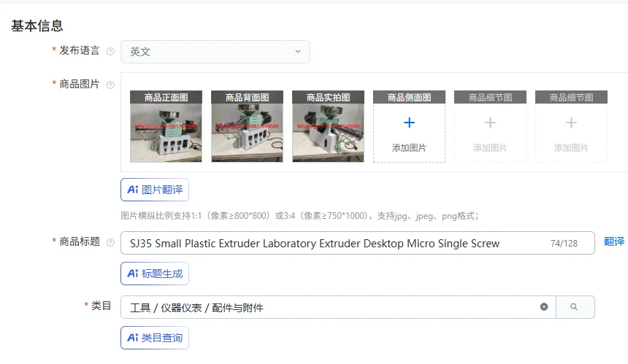Add an image in the 商品侧面图 slot
Viewport: 628px width, 364px height.
[x=409, y=126]
